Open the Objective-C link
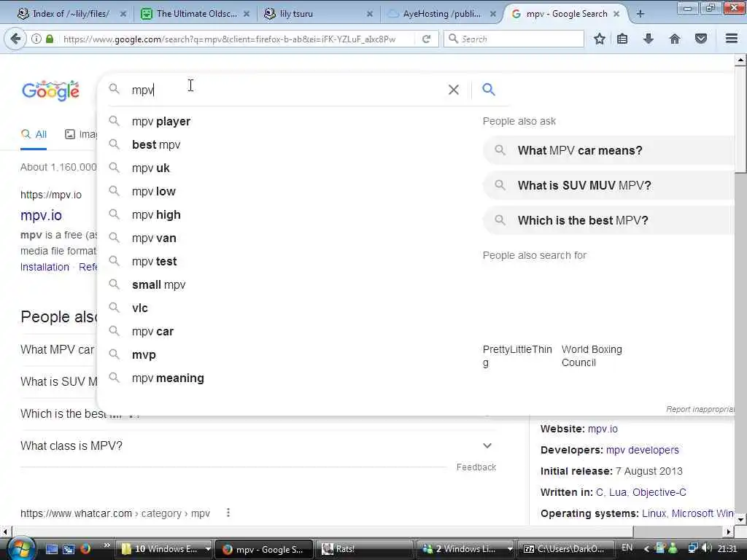 (x=659, y=492)
